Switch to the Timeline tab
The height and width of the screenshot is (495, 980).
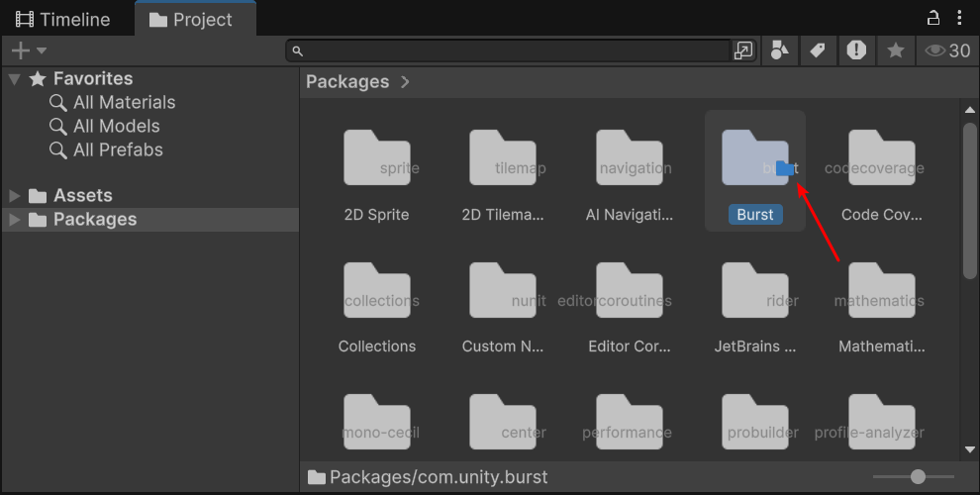[x=62, y=20]
